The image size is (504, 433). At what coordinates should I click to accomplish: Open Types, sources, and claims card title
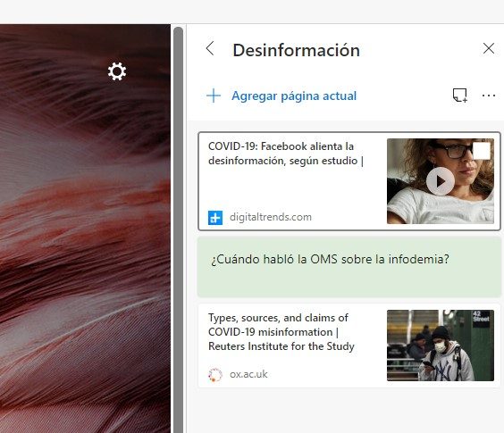281,332
